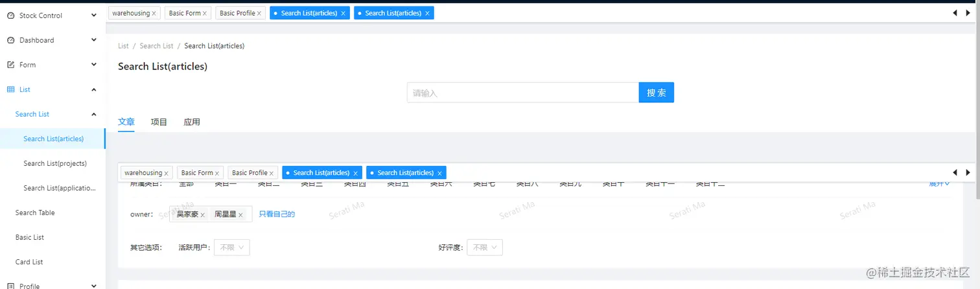Click the Search List breadcrumb link
Screen dimensions: 980x289
pyautogui.click(x=156, y=46)
